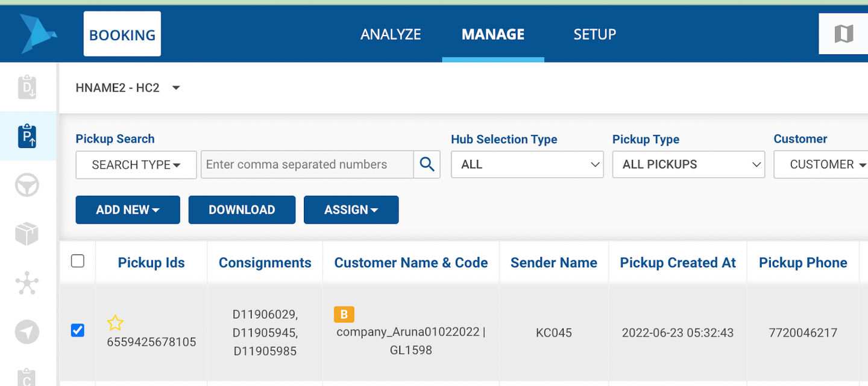This screenshot has height=386, width=868.
Task: Uncheck the row for pickup 6559425678105
Action: click(78, 330)
